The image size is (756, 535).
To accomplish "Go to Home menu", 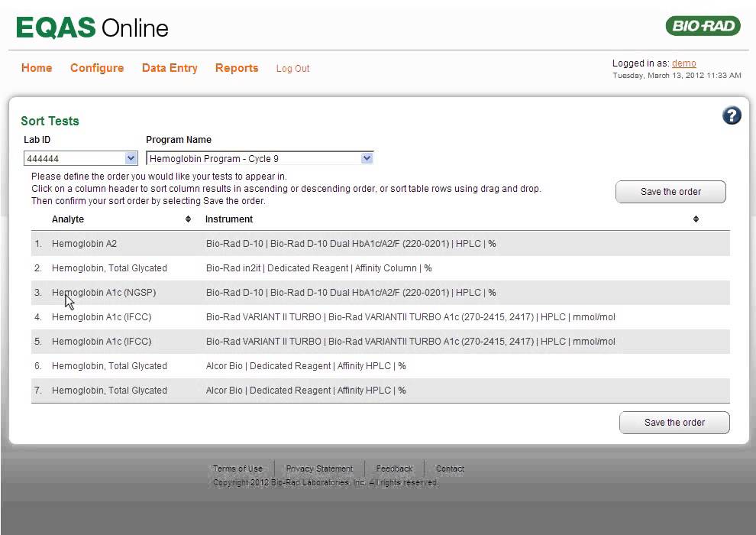I will tap(37, 68).
